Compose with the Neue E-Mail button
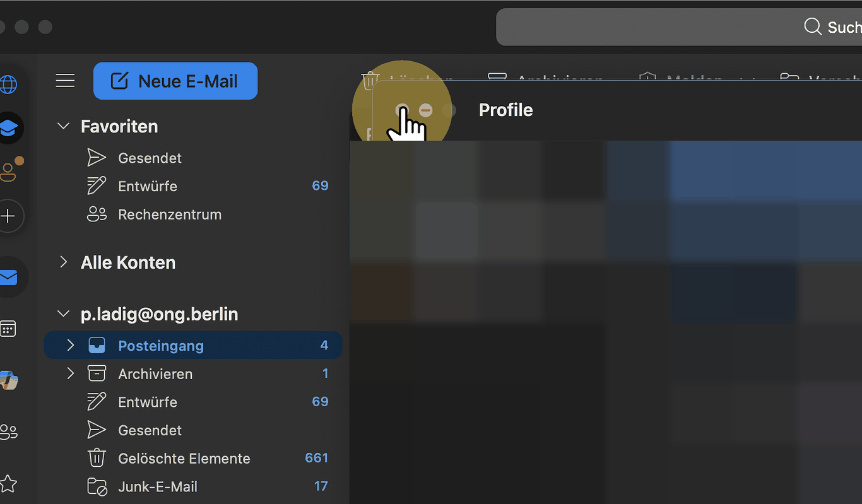Image resolution: width=862 pixels, height=504 pixels. [175, 81]
